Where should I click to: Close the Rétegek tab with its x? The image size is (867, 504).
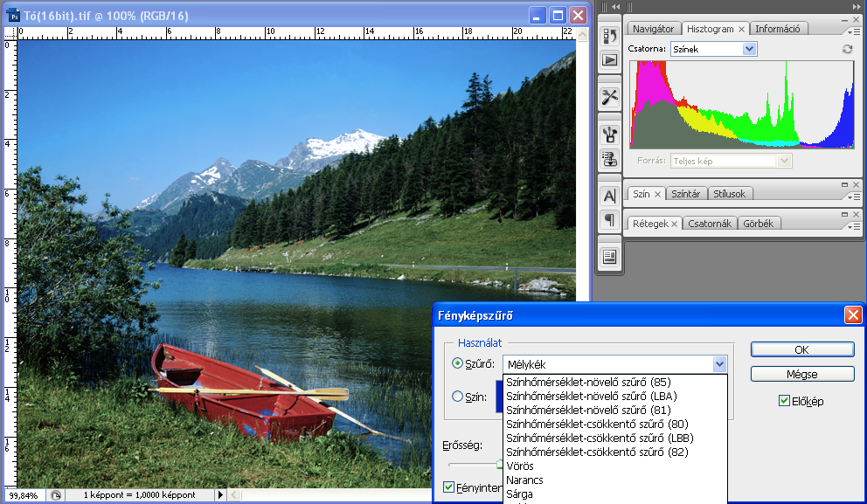tap(674, 224)
